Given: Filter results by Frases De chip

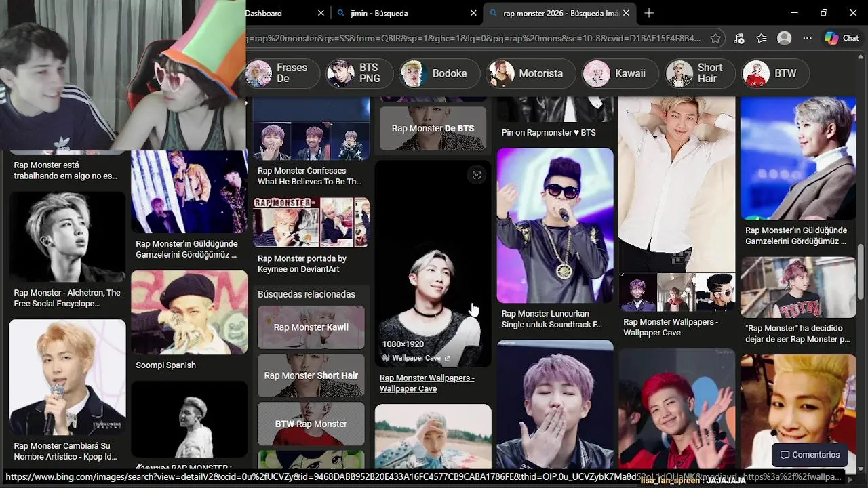Looking at the screenshot, I should tap(281, 73).
